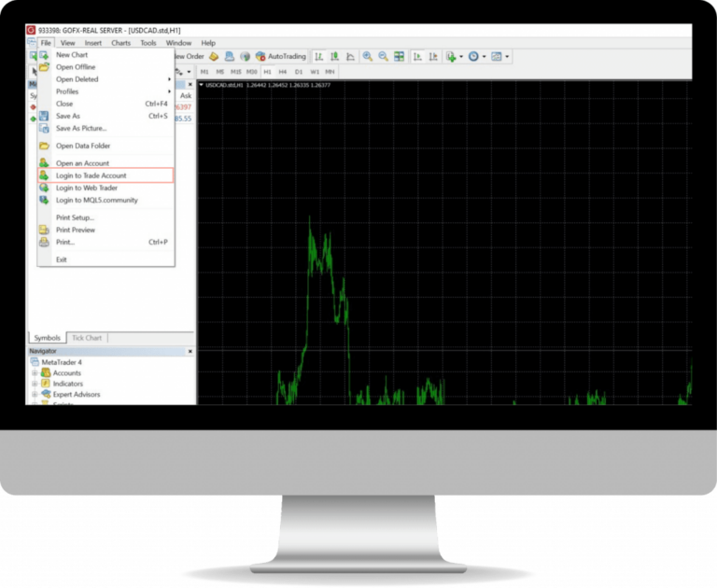The width and height of the screenshot is (717, 588).
Task: Zoom in on the chart
Action: [367, 56]
